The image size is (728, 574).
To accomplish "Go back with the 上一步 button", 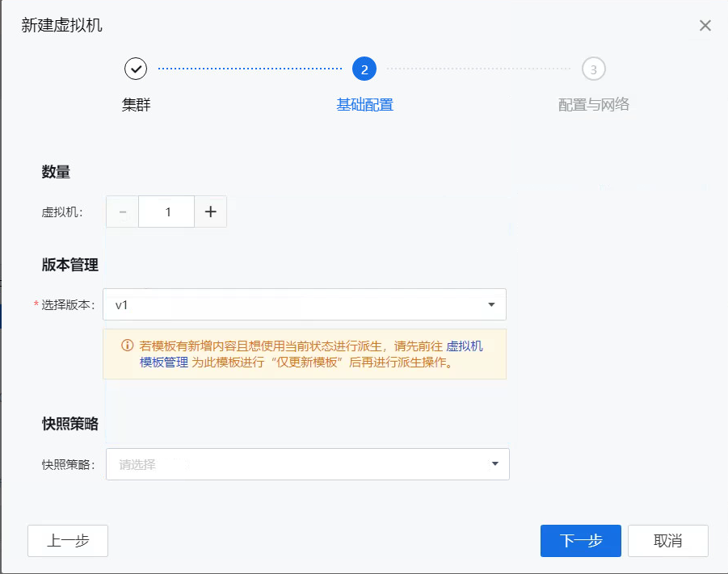I will coord(68,541).
